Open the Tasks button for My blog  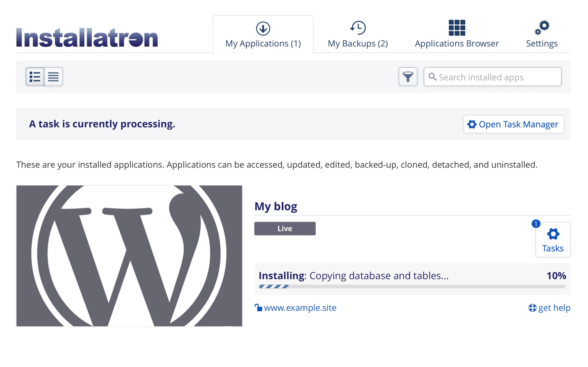click(553, 240)
